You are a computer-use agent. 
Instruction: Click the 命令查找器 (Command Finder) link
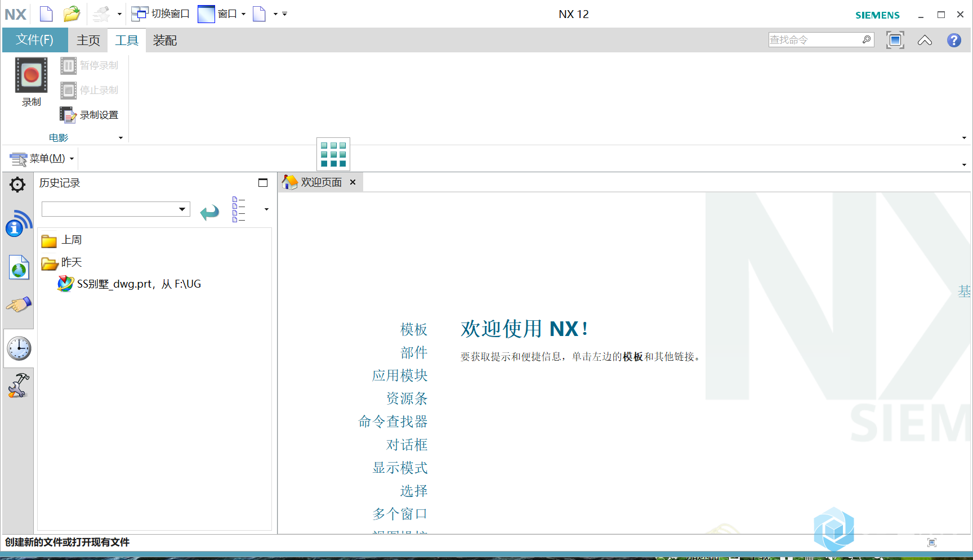[393, 422]
